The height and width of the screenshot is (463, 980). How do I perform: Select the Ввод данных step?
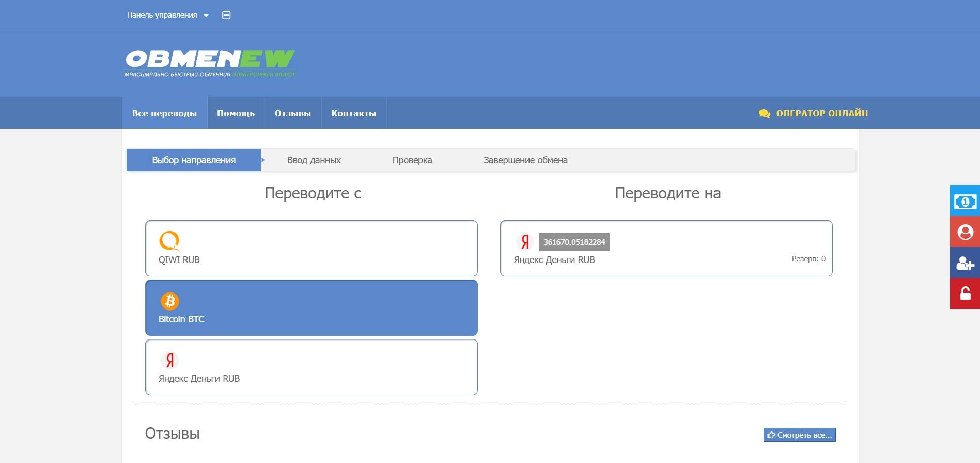(x=314, y=160)
